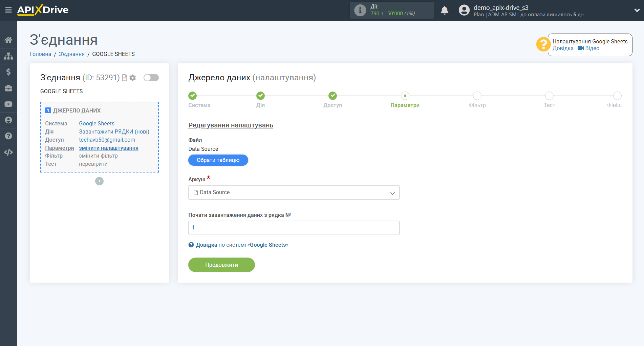The width and height of the screenshot is (644, 346).
Task: Click the Продовжити button
Action: coord(221,265)
